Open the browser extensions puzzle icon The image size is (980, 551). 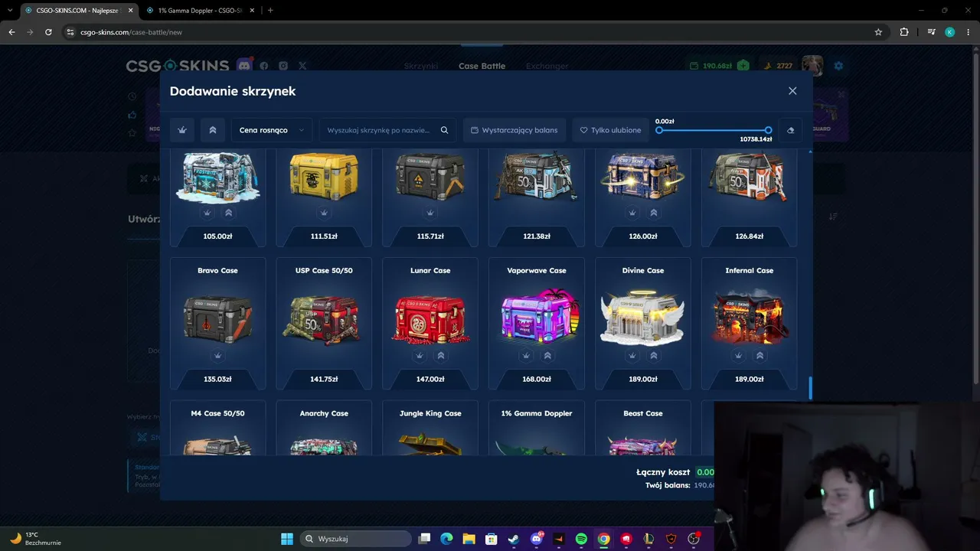[x=904, y=32]
